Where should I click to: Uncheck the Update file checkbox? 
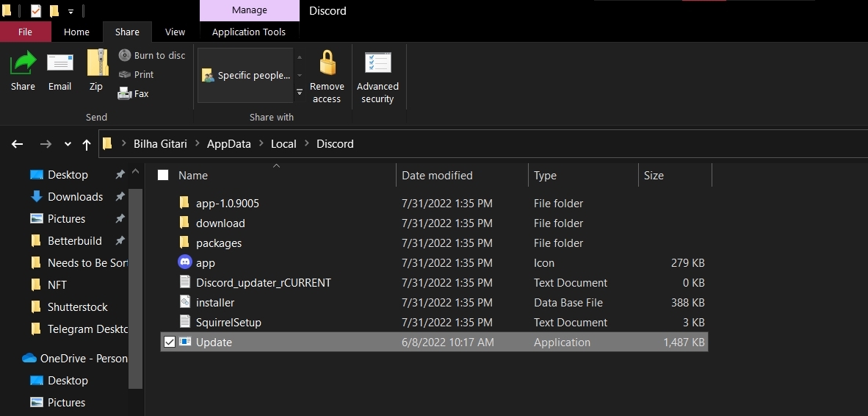(x=170, y=343)
